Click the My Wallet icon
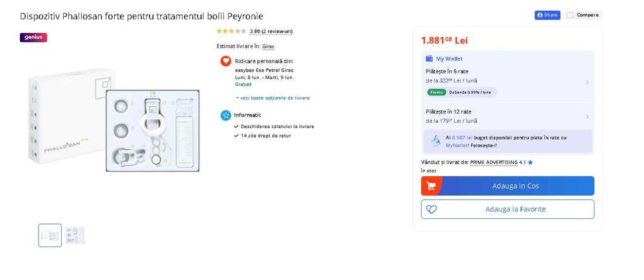 click(430, 59)
